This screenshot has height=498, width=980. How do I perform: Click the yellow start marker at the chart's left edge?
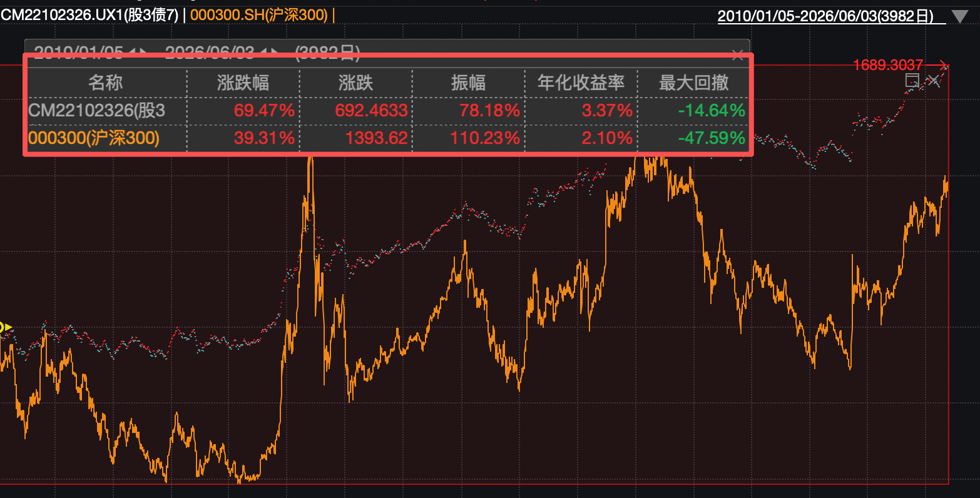pyautogui.click(x=6, y=327)
